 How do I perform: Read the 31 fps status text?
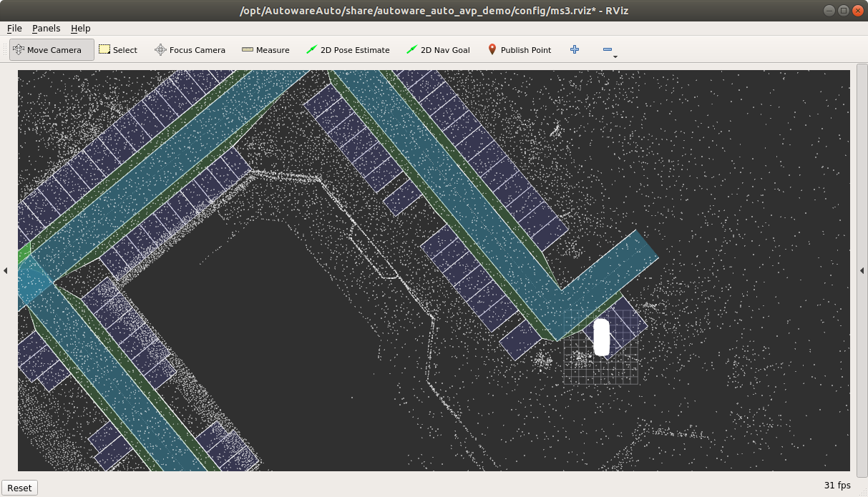pos(837,486)
